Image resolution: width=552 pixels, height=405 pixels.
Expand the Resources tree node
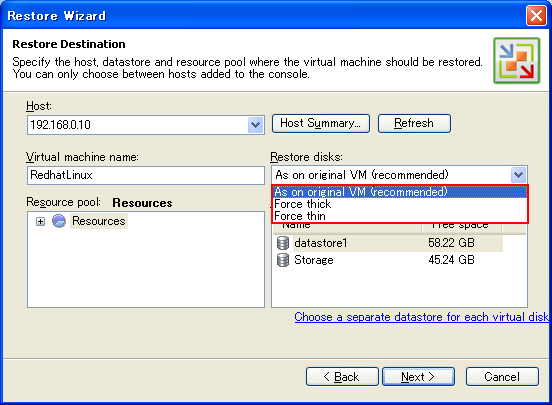click(x=40, y=222)
